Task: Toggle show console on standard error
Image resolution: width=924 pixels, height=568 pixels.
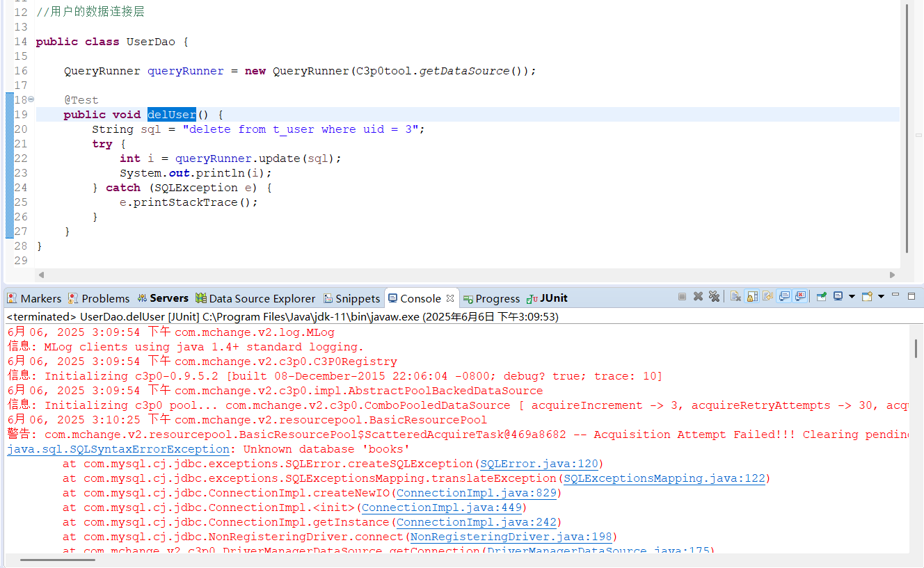Action: (800, 296)
